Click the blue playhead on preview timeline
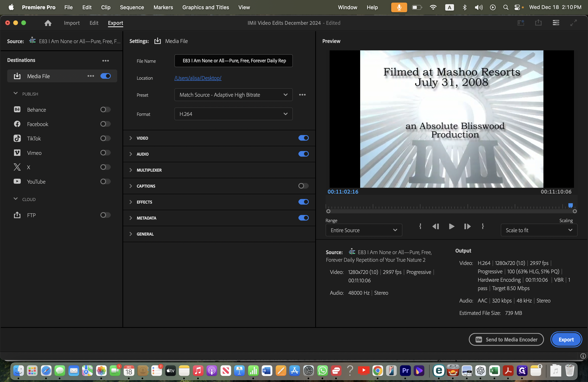 tap(570, 206)
